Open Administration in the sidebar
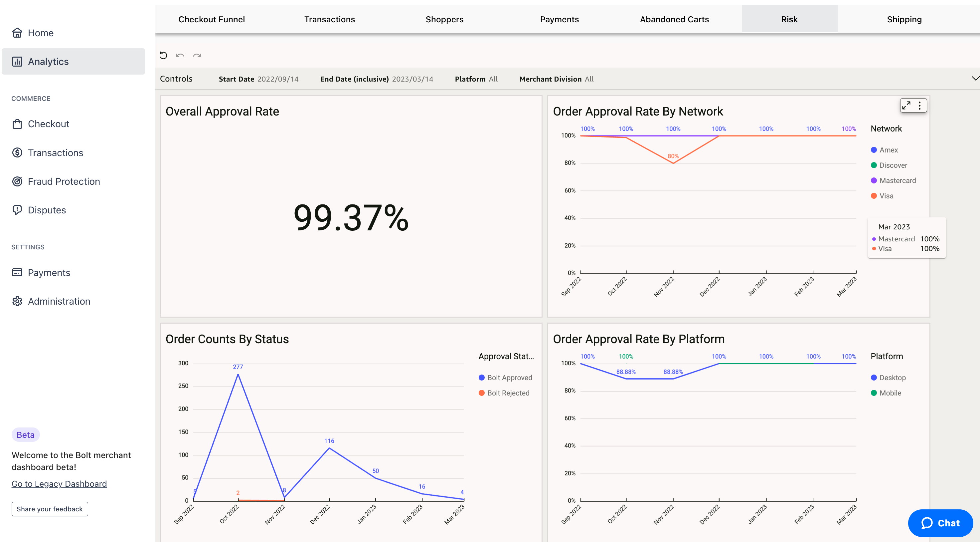This screenshot has width=980, height=542. pyautogui.click(x=73, y=301)
